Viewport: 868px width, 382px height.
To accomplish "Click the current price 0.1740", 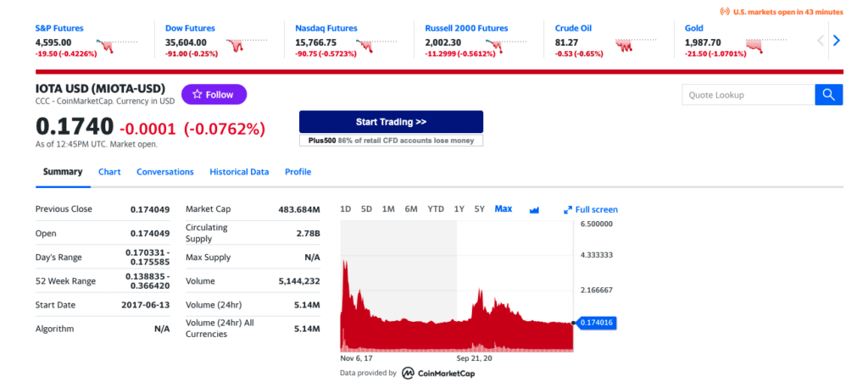I will point(75,126).
